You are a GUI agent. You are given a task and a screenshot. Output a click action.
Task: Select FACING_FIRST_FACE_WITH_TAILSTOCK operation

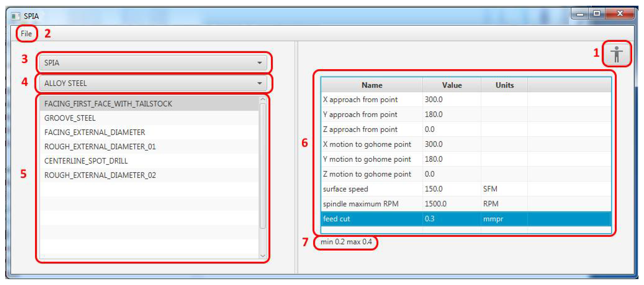[108, 104]
